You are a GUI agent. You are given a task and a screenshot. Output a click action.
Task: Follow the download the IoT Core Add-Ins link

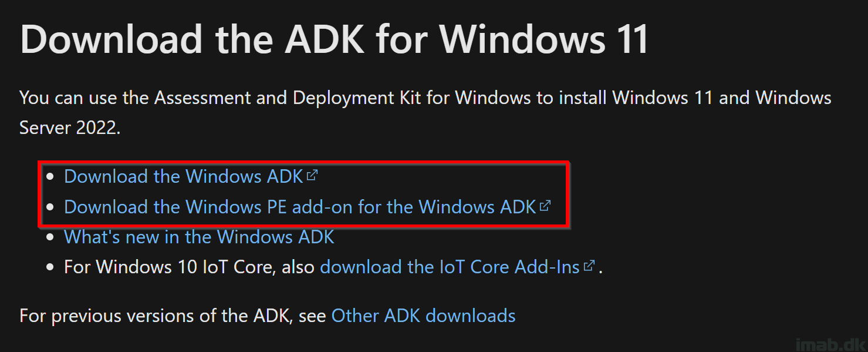[x=450, y=267]
